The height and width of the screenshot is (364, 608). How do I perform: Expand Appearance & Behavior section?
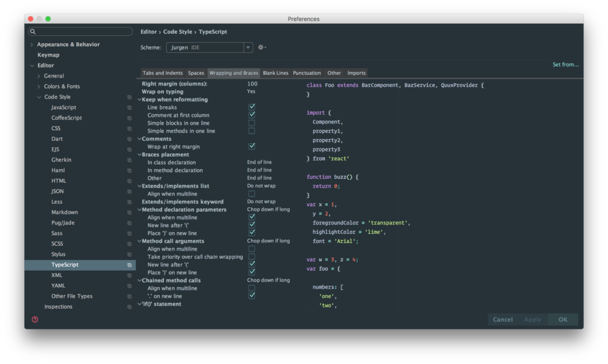click(32, 45)
